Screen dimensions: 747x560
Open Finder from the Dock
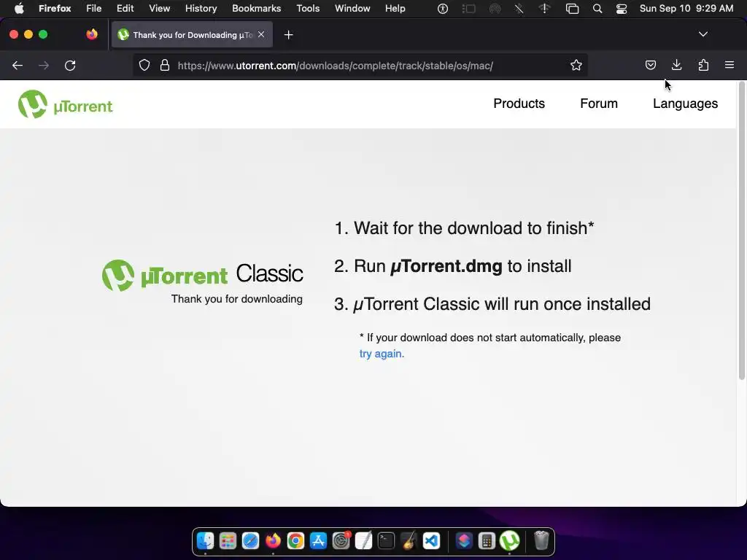click(x=205, y=540)
